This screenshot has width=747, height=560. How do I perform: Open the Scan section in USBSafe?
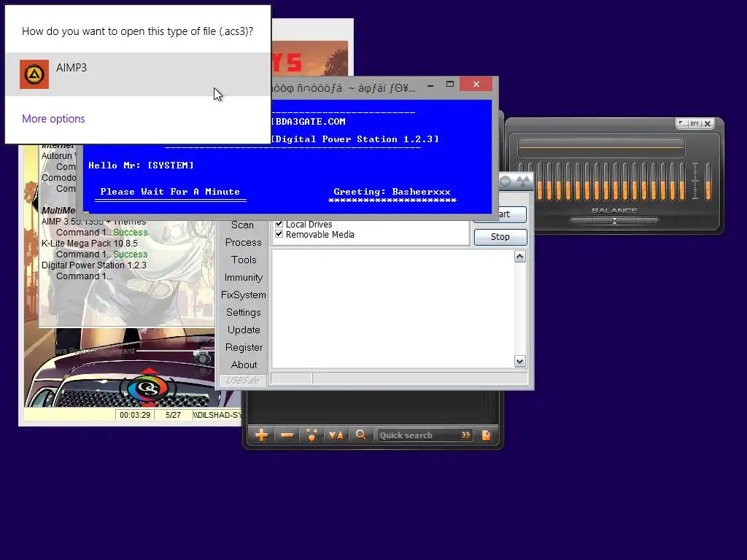point(242,225)
